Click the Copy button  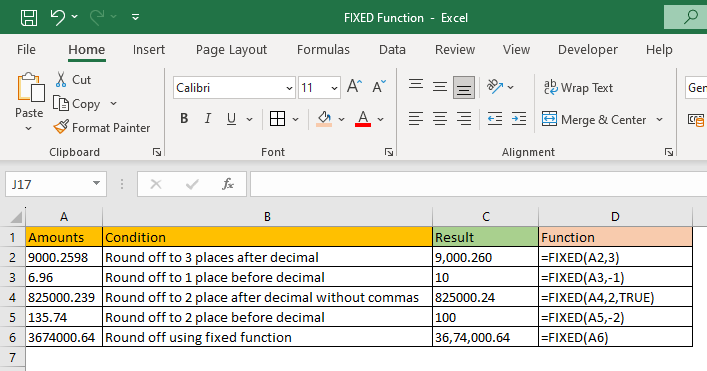point(77,104)
